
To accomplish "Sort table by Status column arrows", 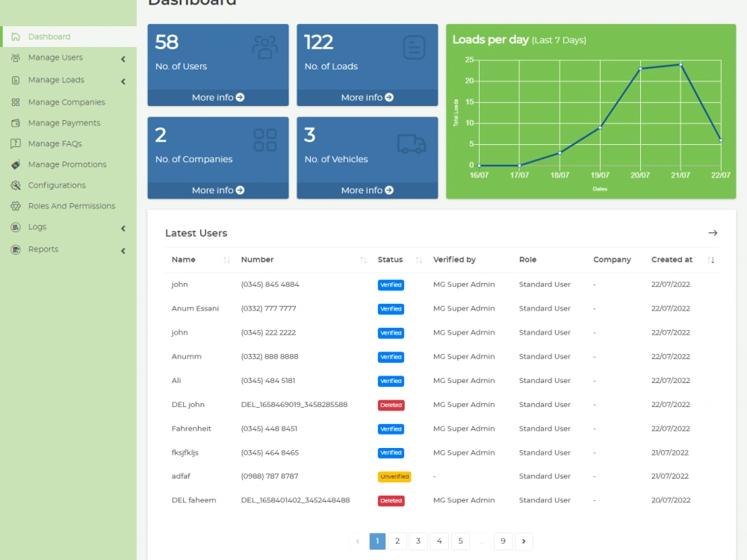I will tap(419, 260).
